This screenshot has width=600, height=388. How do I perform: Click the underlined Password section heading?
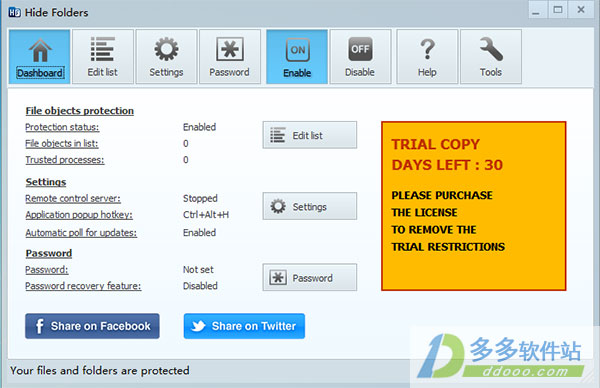(x=49, y=253)
